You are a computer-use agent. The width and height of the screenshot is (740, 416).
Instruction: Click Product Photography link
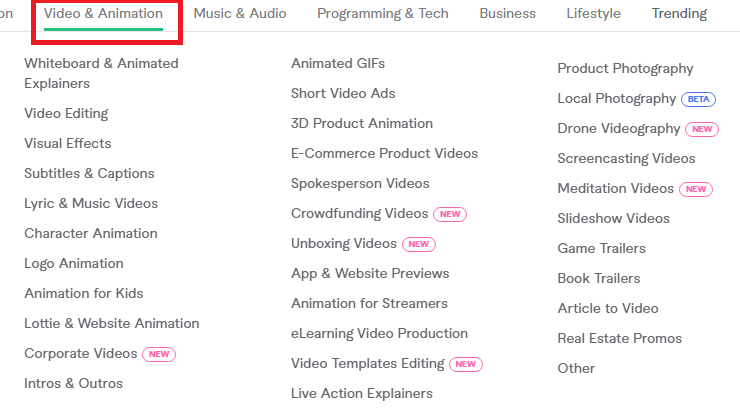[625, 68]
